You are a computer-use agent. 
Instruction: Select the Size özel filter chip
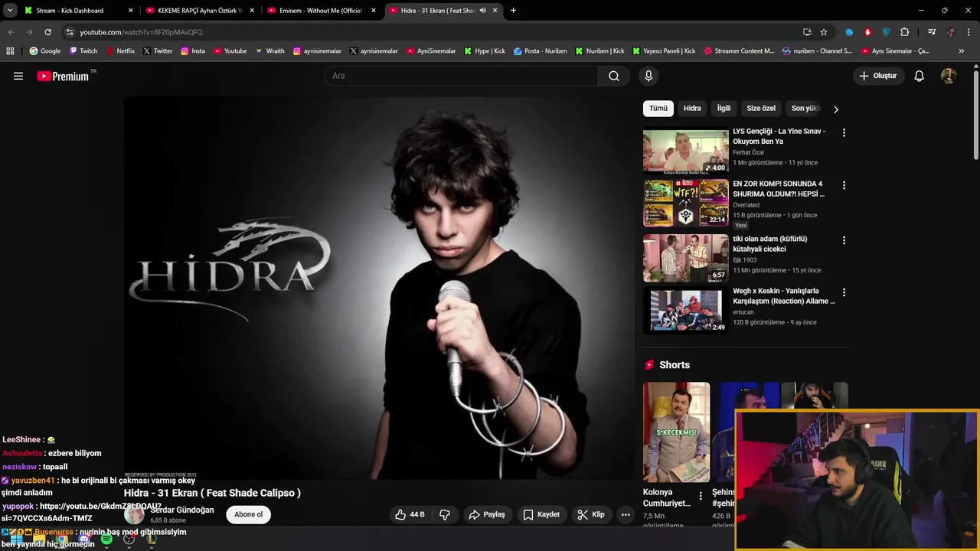click(x=761, y=109)
